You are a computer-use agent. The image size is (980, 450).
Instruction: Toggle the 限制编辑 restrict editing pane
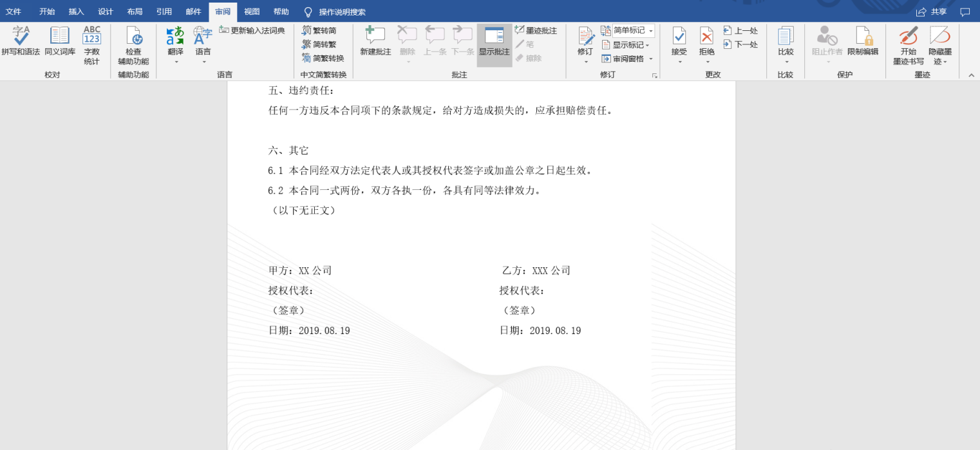tap(863, 41)
